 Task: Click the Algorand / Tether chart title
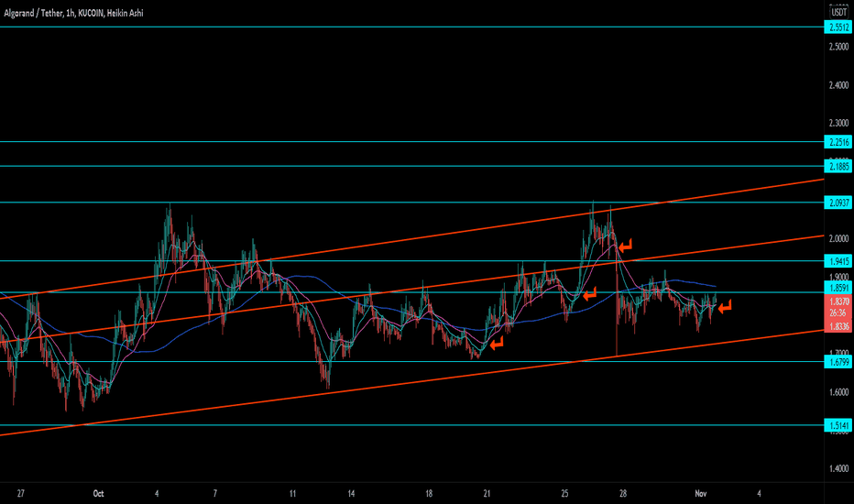73,13
